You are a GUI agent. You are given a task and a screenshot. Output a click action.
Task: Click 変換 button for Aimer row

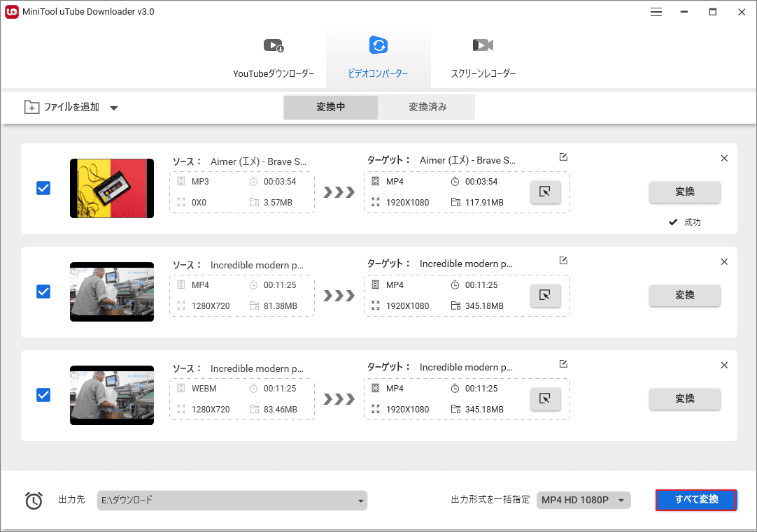[684, 192]
